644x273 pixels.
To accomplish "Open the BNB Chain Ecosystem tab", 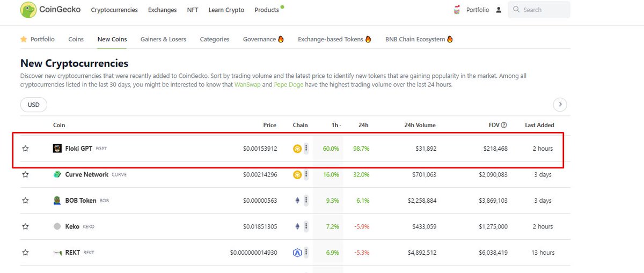I will click(x=419, y=39).
